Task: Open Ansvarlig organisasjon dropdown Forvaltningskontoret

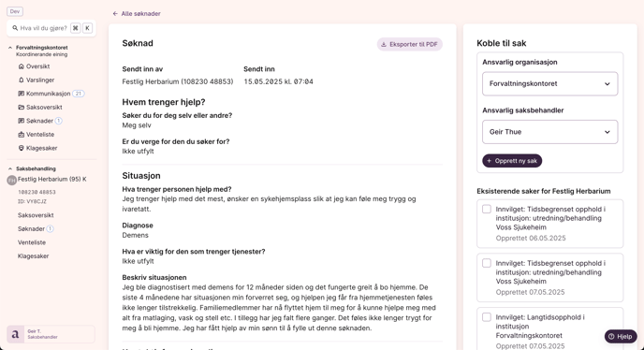Action: pyautogui.click(x=550, y=84)
